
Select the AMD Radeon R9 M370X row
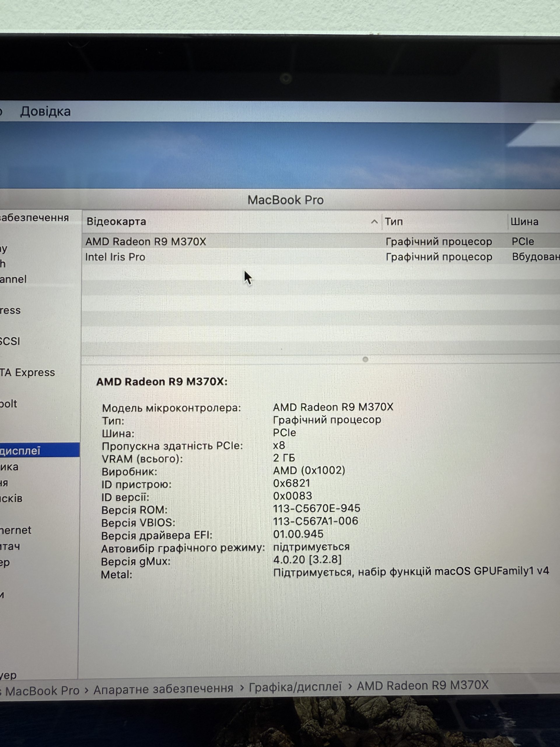tap(321, 241)
